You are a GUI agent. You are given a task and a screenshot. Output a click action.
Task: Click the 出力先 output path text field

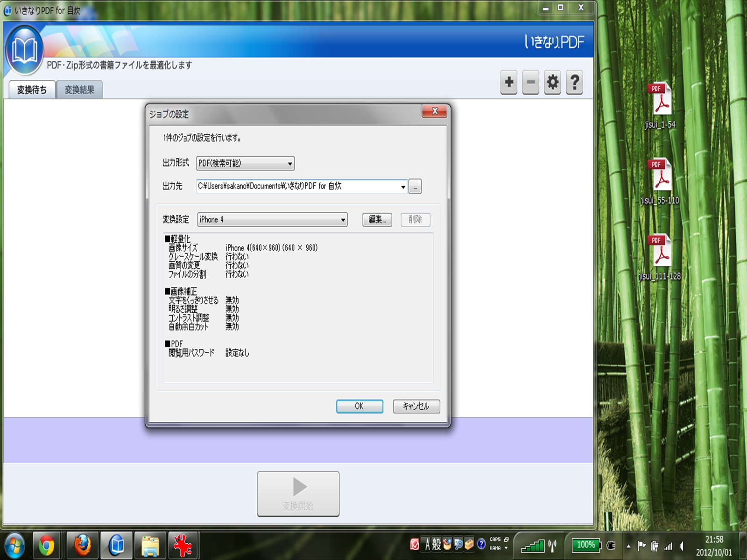pos(302,187)
